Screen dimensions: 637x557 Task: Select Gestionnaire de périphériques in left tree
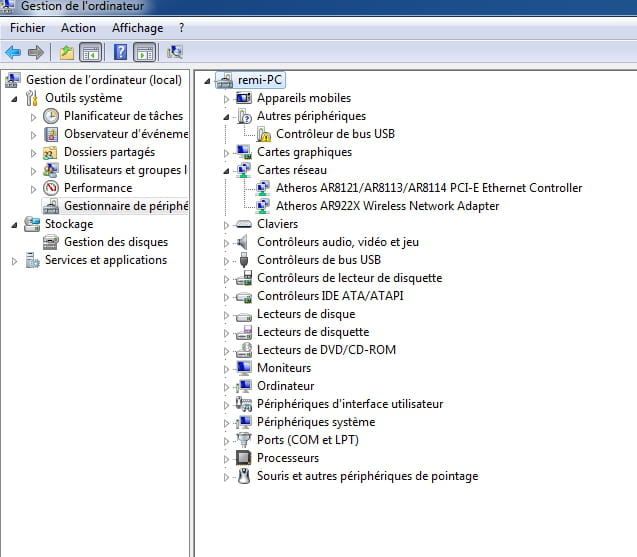126,206
